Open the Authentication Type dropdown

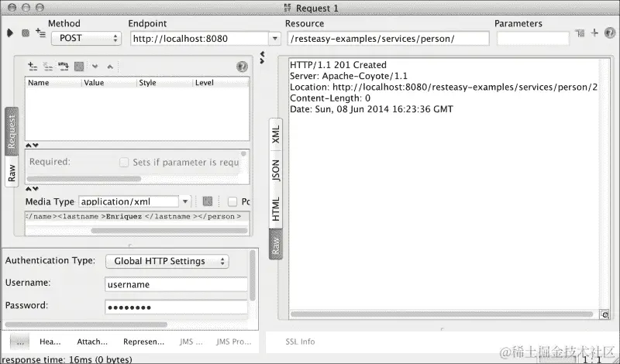click(167, 261)
